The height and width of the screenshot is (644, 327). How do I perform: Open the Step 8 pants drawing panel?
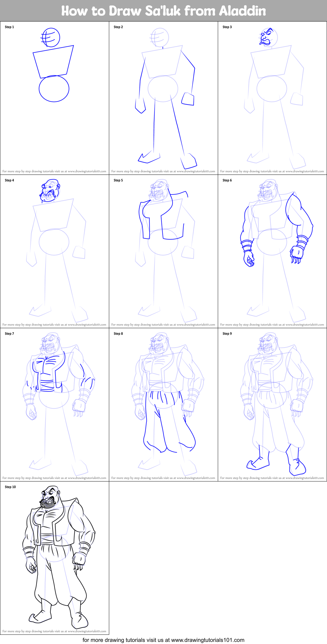click(163, 405)
